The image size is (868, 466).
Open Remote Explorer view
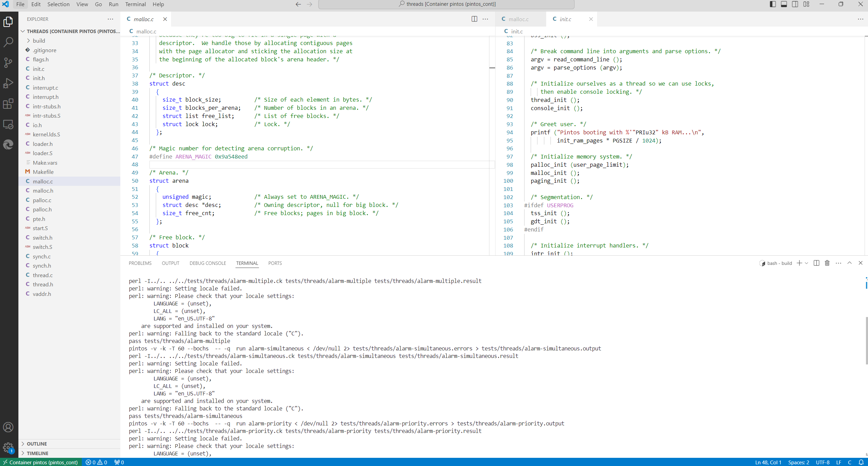point(8,124)
